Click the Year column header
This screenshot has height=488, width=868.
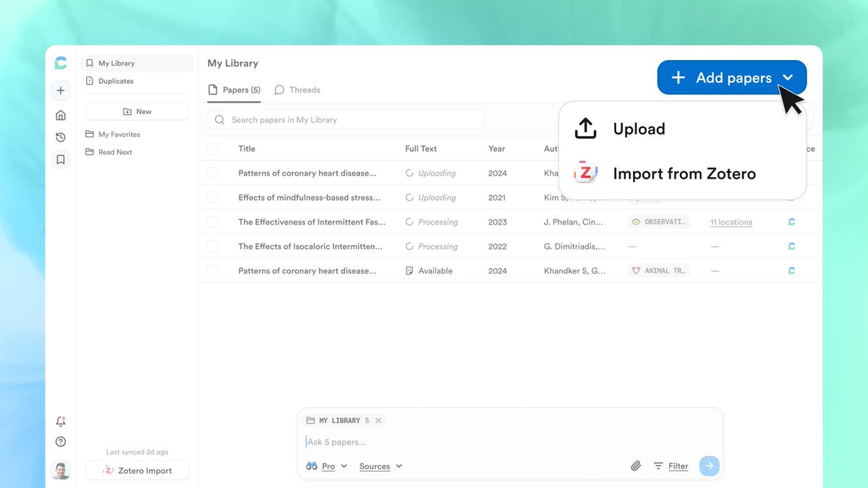pos(497,149)
